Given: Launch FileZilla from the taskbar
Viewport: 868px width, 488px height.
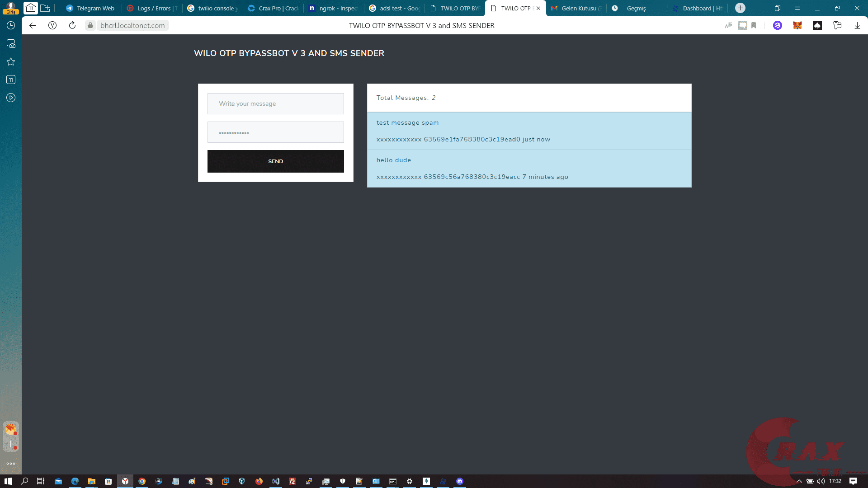Looking at the screenshot, I should click(292, 481).
